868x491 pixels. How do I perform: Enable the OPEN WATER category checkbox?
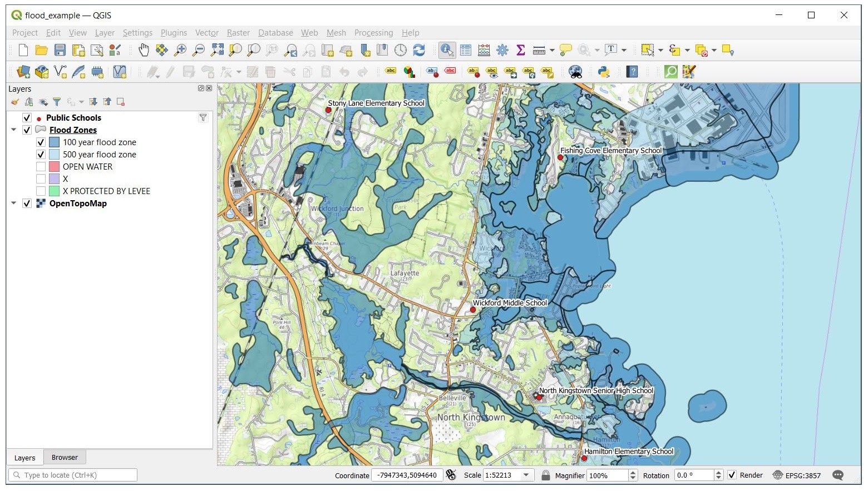41,167
